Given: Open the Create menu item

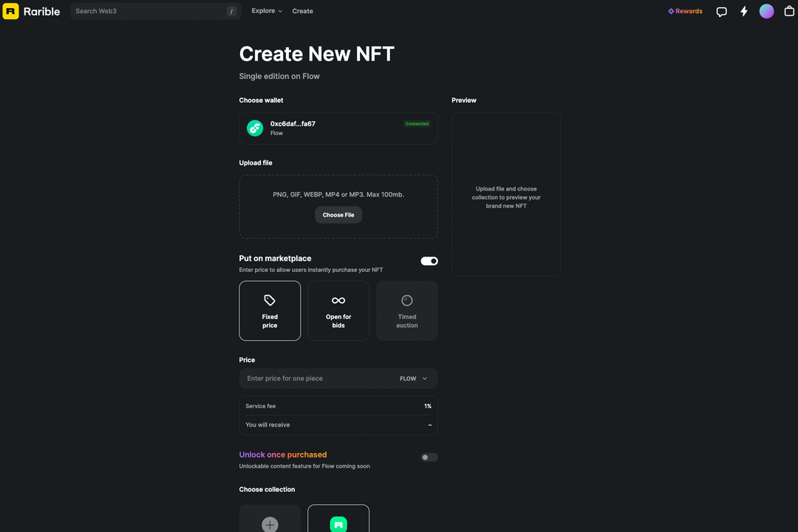Looking at the screenshot, I should click(302, 11).
